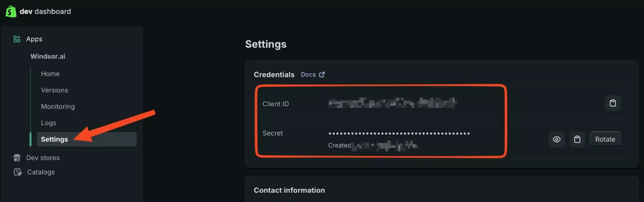This screenshot has height=202, width=644.
Task: Select the Apps icon in the sidebar
Action: (17, 39)
